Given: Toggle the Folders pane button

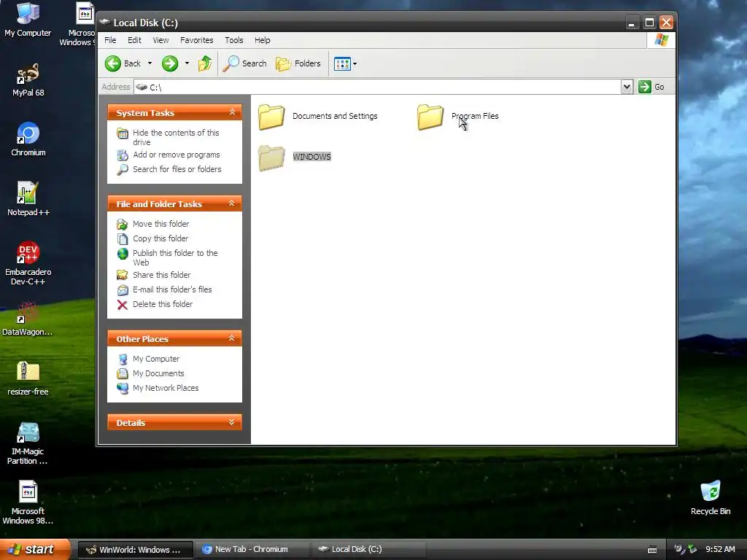Looking at the screenshot, I should pyautogui.click(x=298, y=63).
